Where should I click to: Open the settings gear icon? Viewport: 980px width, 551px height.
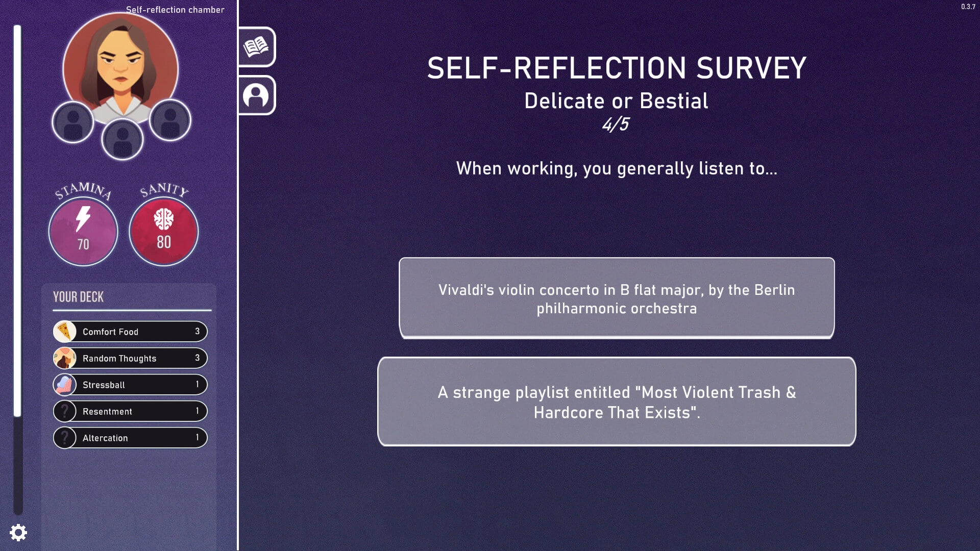(x=18, y=533)
